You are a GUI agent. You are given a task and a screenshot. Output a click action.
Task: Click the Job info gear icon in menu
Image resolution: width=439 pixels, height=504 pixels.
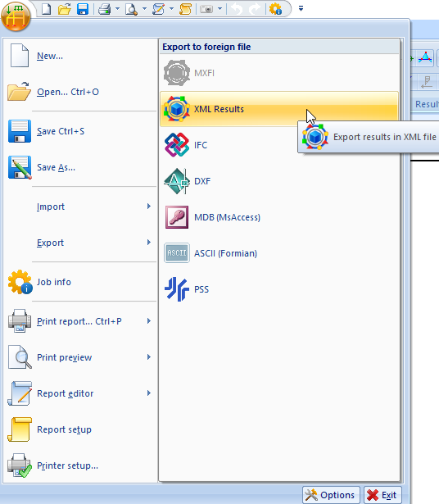(20, 282)
